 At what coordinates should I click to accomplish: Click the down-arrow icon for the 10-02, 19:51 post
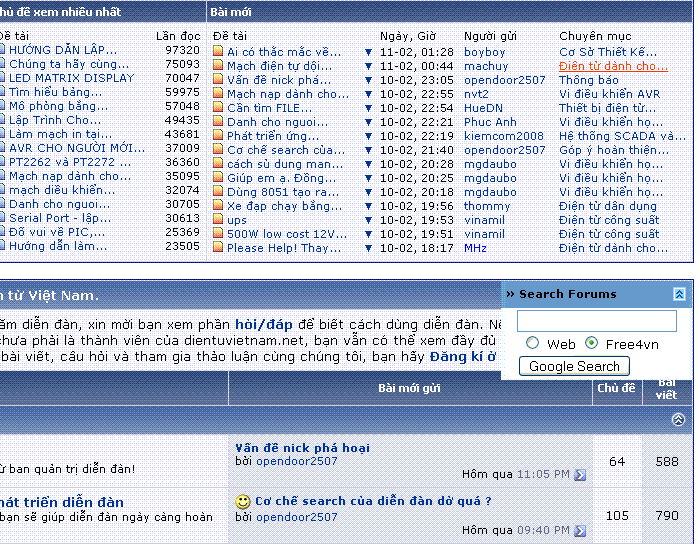[x=368, y=234]
